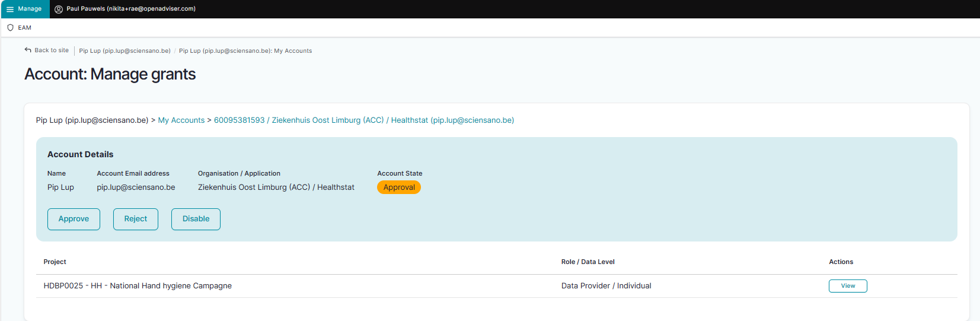Click the EAM shield icon
Screen dimensions: 980x321
[10, 28]
